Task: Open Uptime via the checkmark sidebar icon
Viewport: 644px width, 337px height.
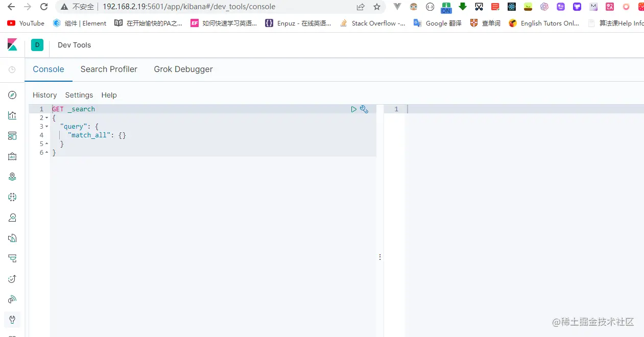Action: (x=12, y=279)
